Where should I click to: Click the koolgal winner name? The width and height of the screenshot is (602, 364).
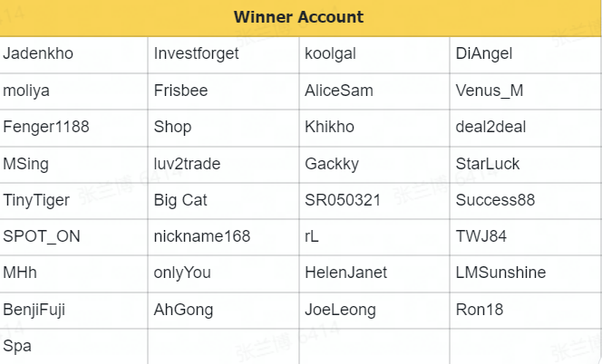click(x=330, y=53)
